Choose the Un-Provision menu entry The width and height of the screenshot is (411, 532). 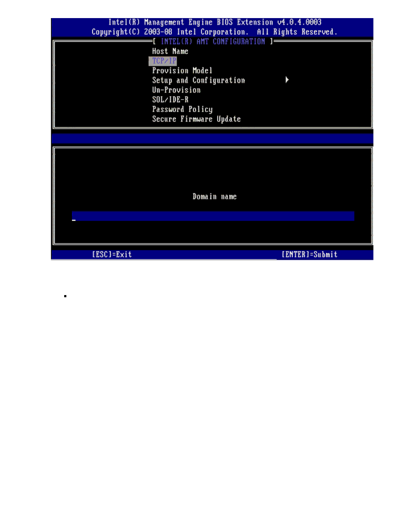tap(176, 90)
